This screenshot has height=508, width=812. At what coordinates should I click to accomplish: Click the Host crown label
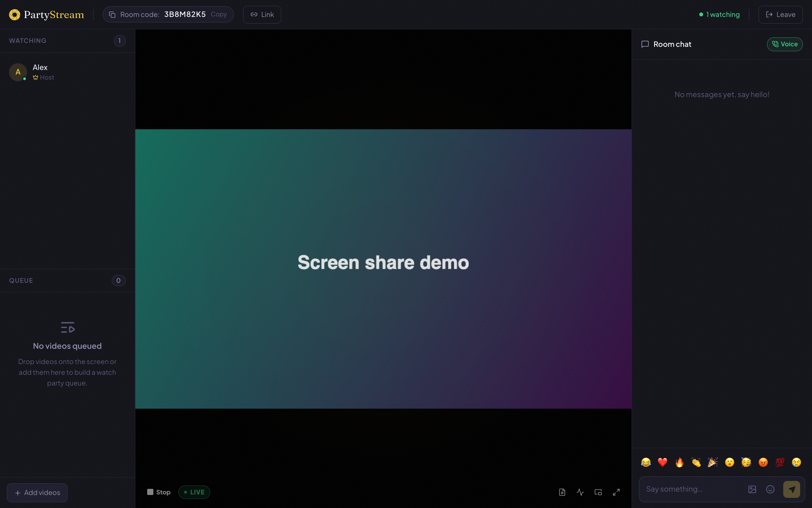click(43, 77)
